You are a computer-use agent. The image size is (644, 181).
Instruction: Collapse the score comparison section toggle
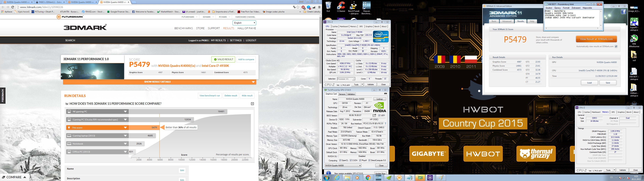[x=252, y=104]
